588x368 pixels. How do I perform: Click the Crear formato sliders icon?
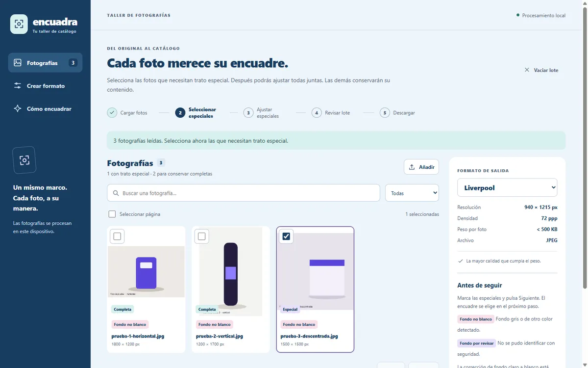[18, 86]
